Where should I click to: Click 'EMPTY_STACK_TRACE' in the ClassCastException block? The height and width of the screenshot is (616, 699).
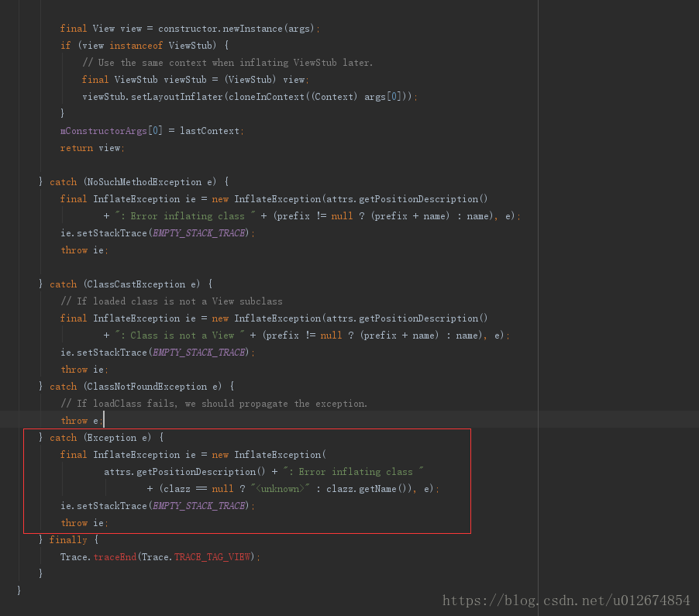point(199,353)
